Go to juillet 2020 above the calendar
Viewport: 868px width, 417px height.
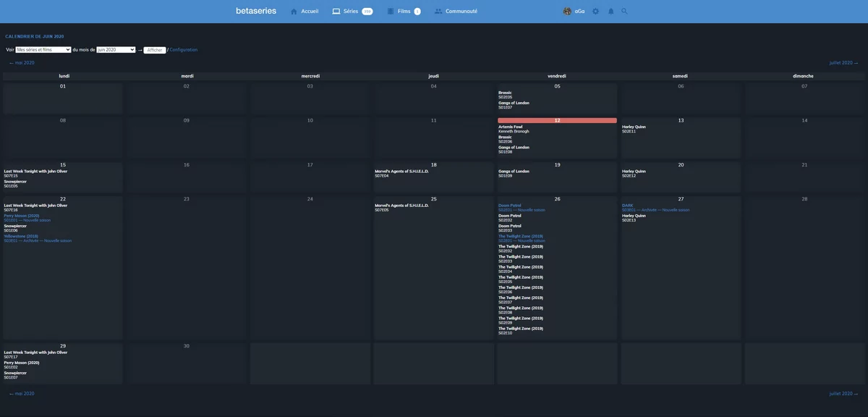click(844, 63)
